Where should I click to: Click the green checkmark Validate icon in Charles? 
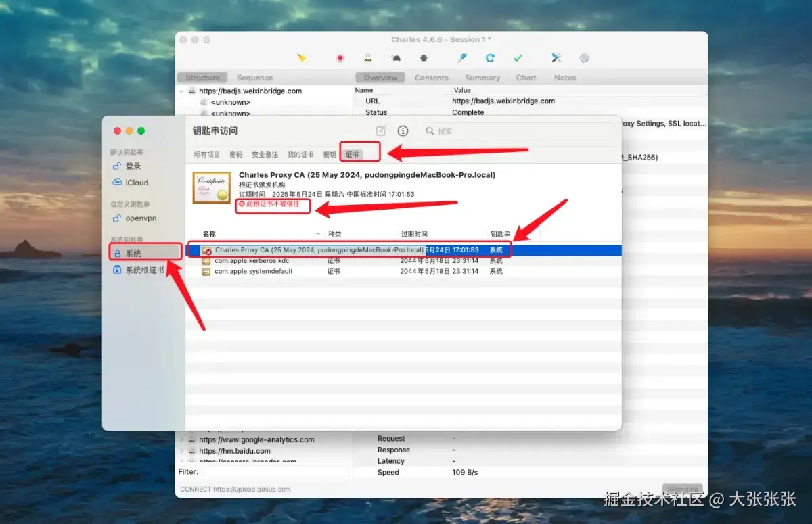[x=518, y=58]
